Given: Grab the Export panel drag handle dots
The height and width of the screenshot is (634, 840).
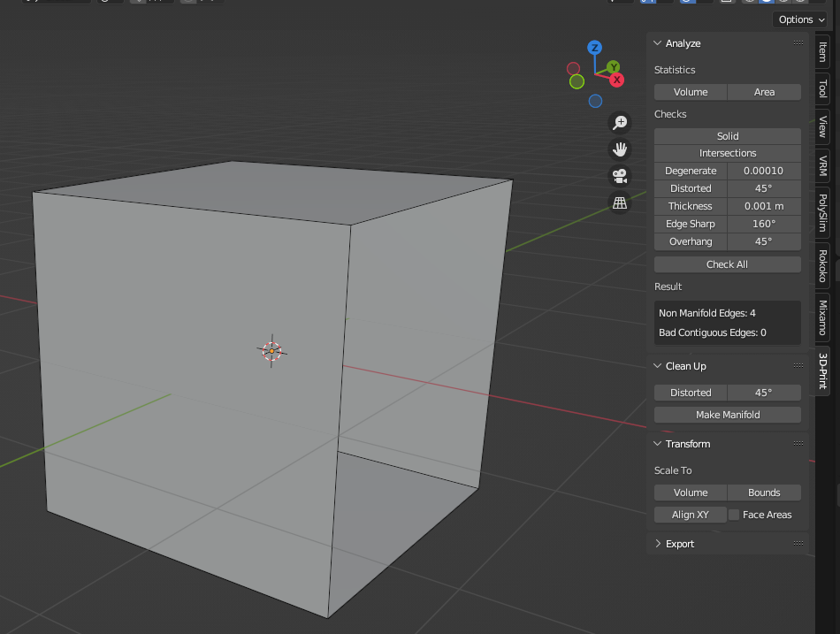Looking at the screenshot, I should pyautogui.click(x=798, y=543).
